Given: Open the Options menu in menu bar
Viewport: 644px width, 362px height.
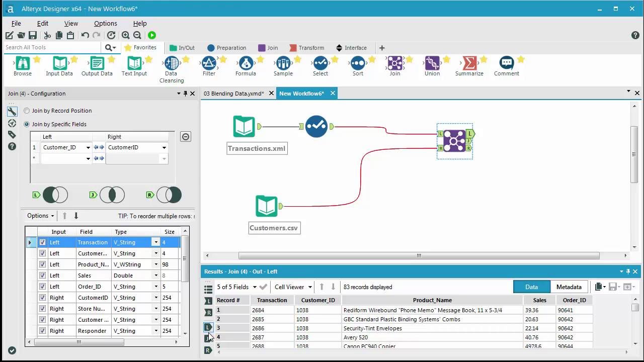Looking at the screenshot, I should [x=106, y=23].
